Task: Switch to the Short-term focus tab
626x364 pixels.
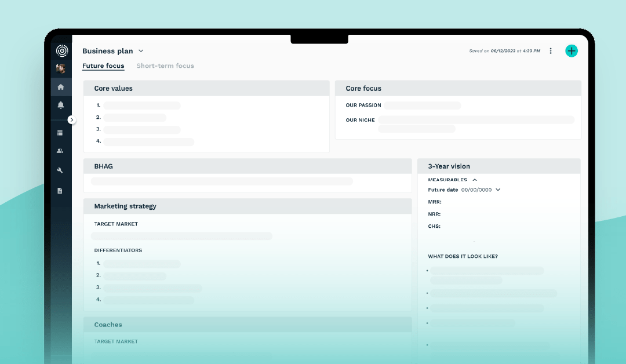Action: click(x=165, y=66)
